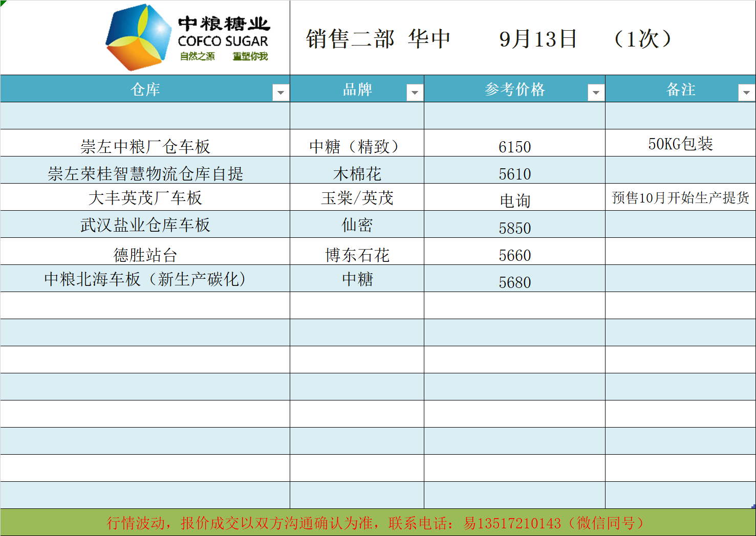Select the 大丰英茂厂车板 warehouse cell

coord(145,197)
